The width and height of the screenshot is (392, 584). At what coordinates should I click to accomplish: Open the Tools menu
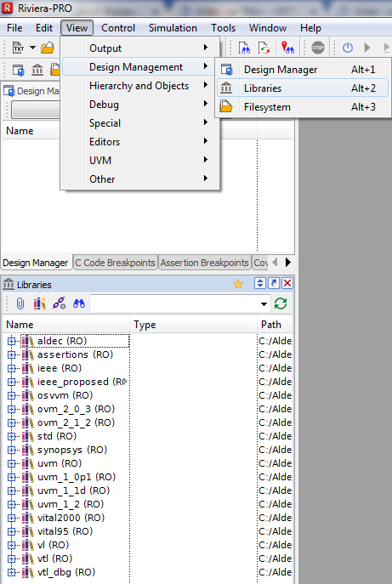click(223, 28)
